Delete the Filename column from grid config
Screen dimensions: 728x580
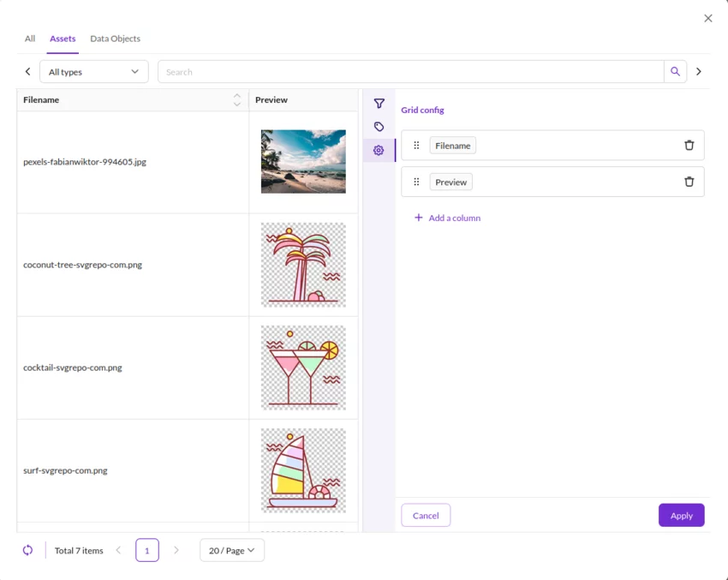coord(689,146)
